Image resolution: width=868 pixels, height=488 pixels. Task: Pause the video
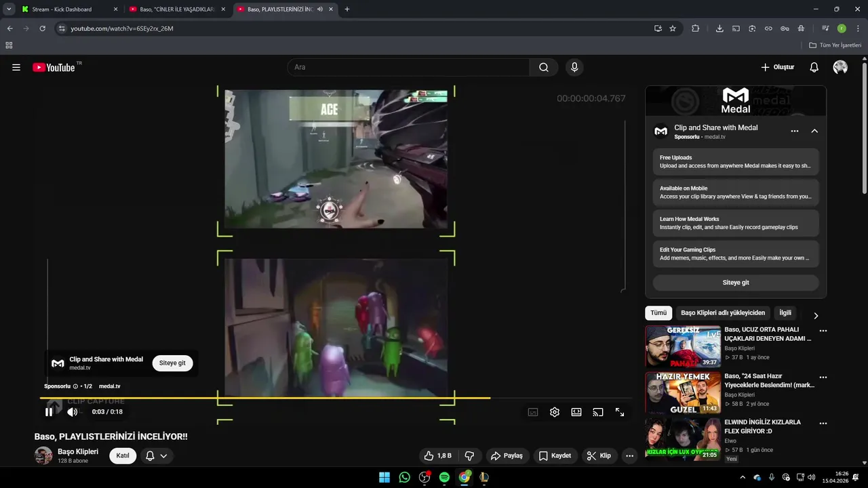click(49, 412)
